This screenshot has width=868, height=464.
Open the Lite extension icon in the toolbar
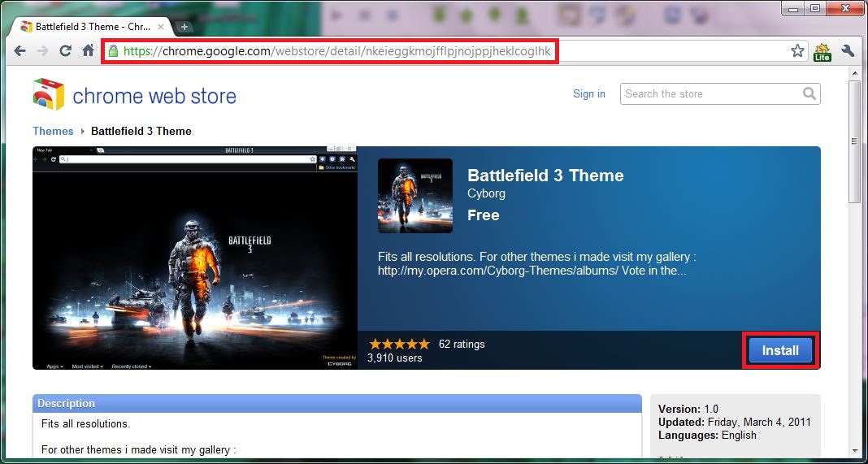[822, 51]
